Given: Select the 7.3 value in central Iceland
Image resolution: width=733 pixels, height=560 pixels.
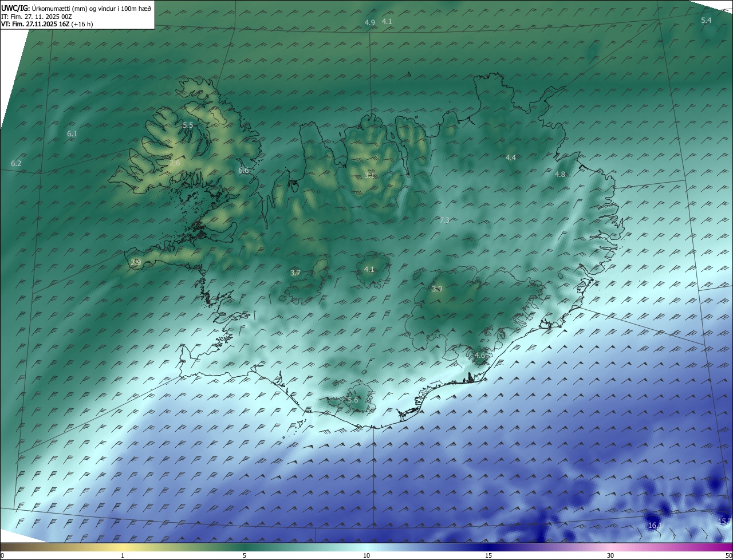Looking at the screenshot, I should click(x=444, y=220).
